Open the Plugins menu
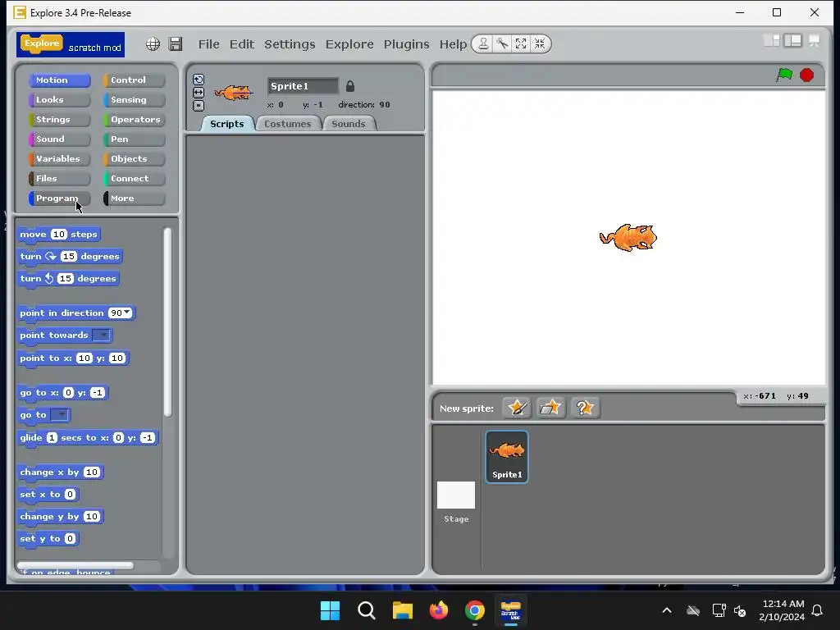This screenshot has width=840, height=630. (x=407, y=44)
